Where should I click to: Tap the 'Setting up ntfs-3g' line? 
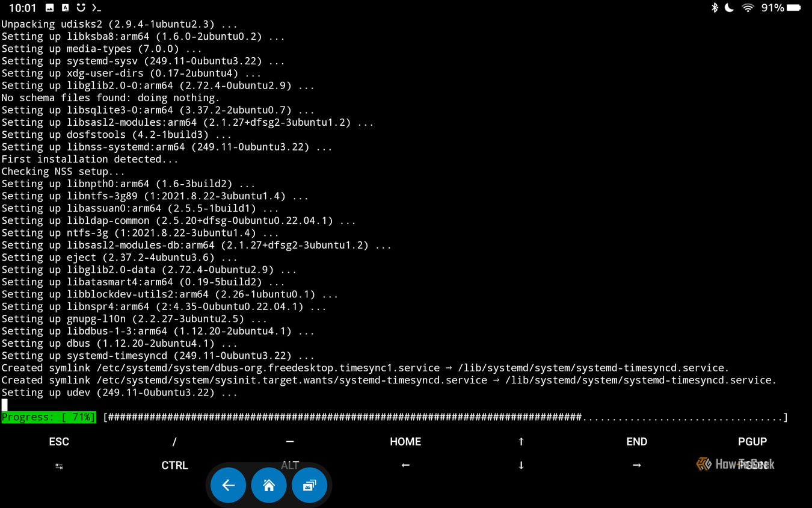click(140, 233)
